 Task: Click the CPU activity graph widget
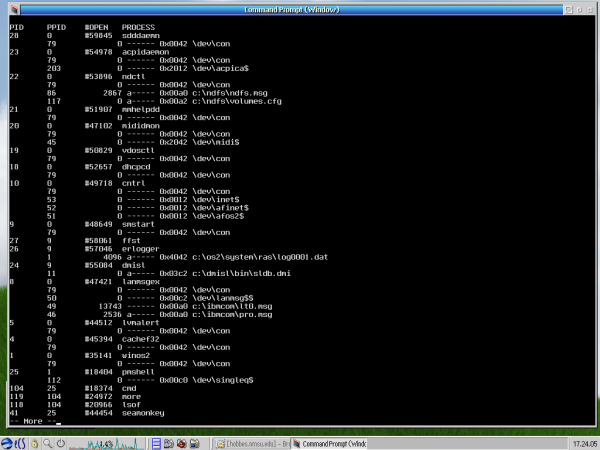point(107,443)
